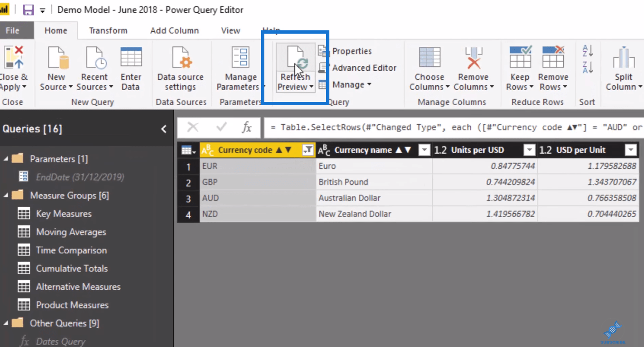This screenshot has height=347, width=644.
Task: Select the Australian Dollar cell
Action: pyautogui.click(x=374, y=198)
